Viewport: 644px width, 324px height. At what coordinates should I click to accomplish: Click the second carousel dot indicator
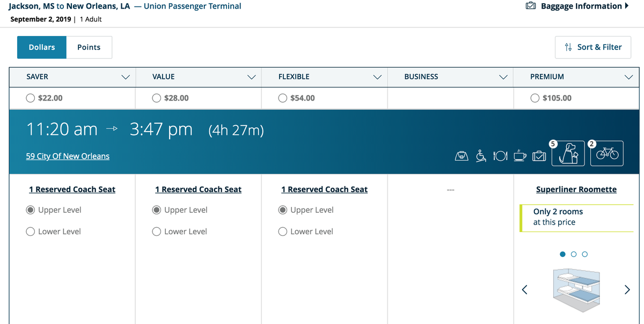tap(573, 254)
